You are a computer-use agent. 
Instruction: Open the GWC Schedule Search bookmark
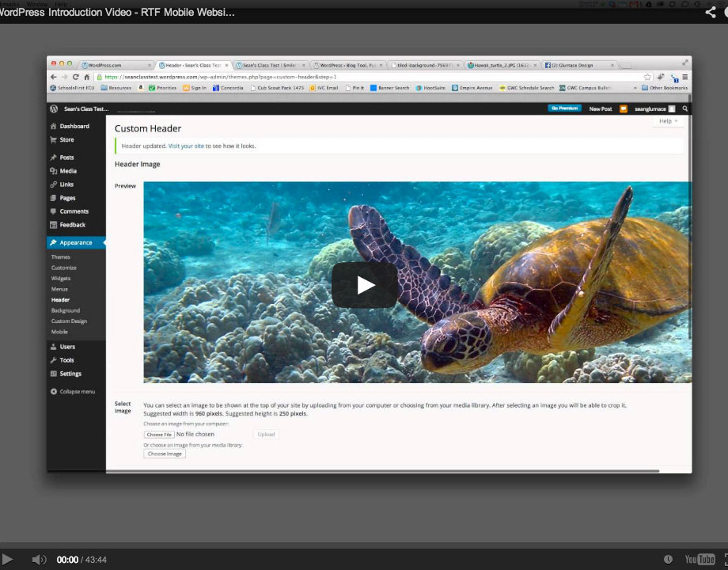pos(526,88)
